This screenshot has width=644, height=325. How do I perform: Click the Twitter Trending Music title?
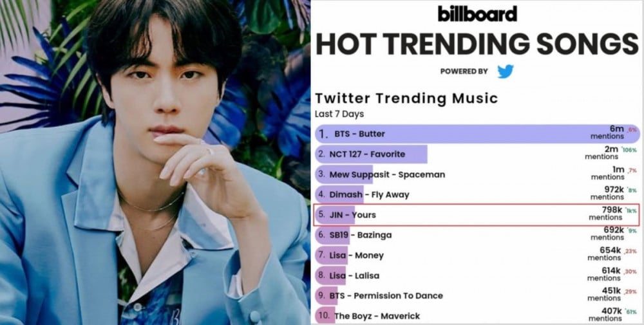(406, 98)
